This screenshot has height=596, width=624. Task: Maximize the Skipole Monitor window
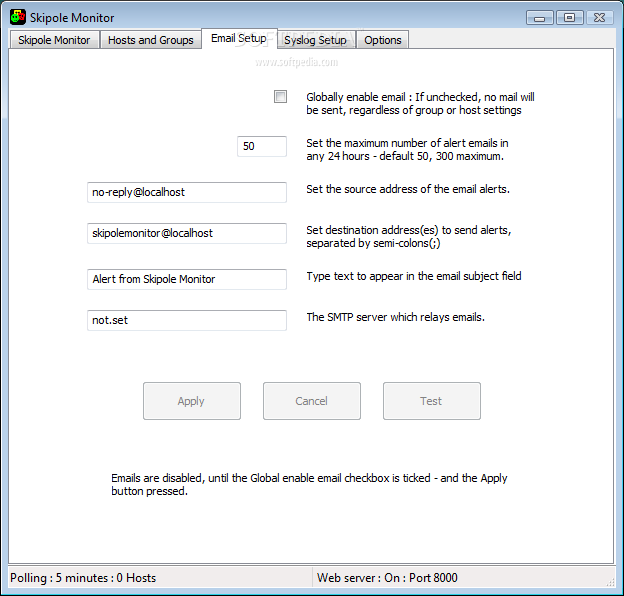[x=570, y=18]
